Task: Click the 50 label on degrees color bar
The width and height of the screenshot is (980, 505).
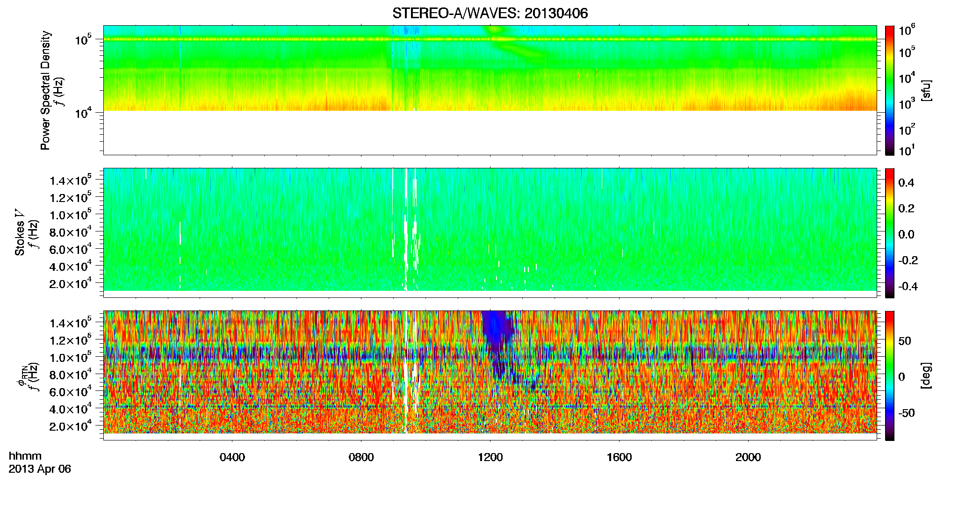Action: 905,341
